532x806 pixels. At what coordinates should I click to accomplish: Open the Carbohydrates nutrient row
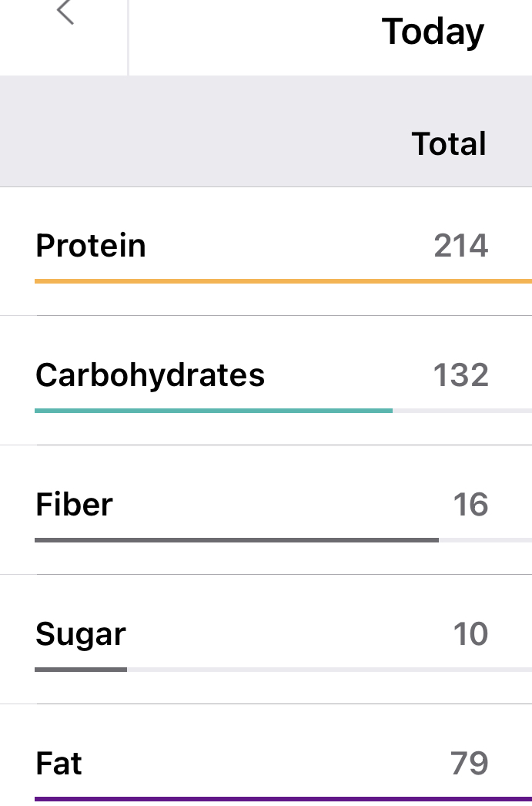150,375
